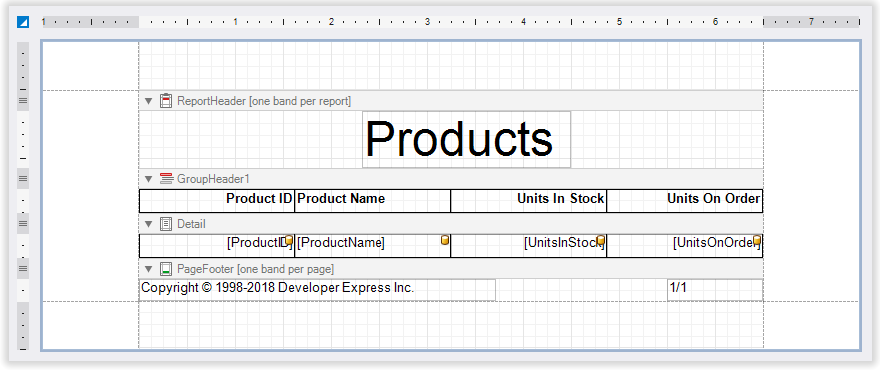Screen dimensions: 880x370
Task: Select the Products title label
Action: (x=466, y=139)
